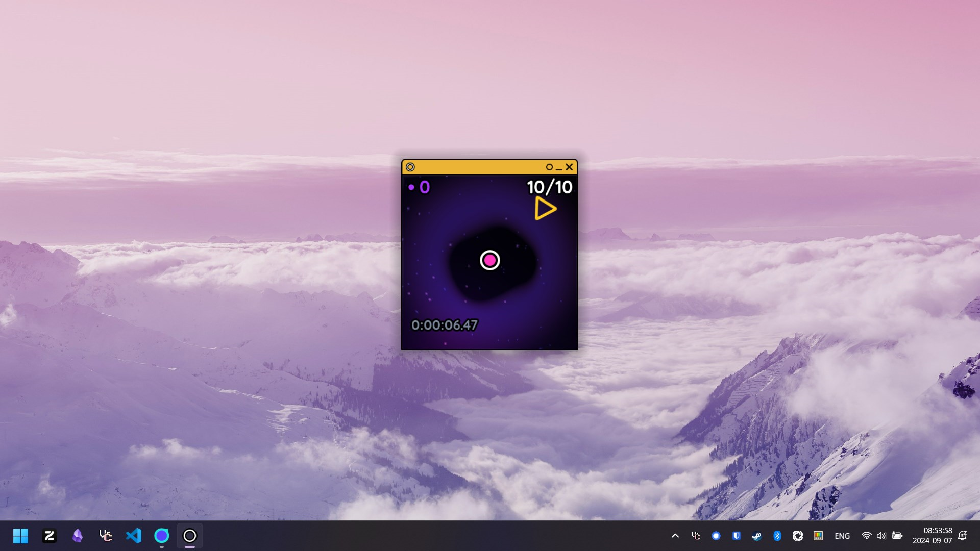Click the elapsed timer 0:00:06.47
Image resolution: width=980 pixels, height=551 pixels.
point(445,325)
